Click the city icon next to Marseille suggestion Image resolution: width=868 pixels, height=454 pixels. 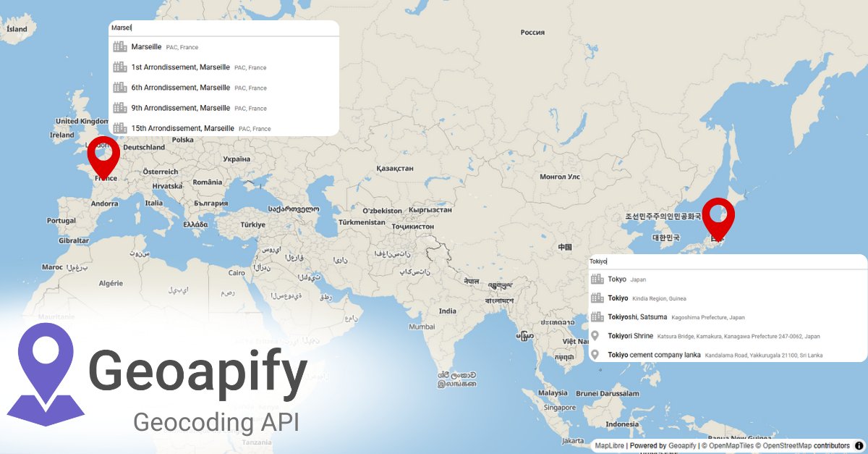click(x=120, y=46)
